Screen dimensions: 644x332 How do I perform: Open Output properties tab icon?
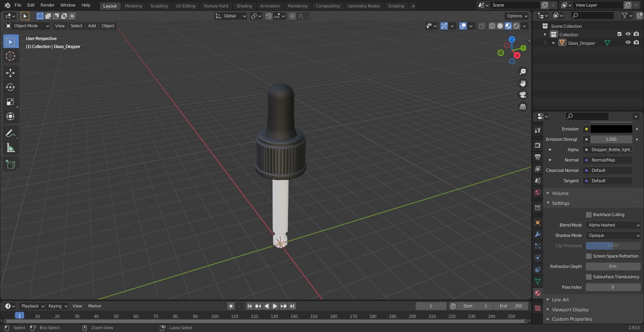(x=537, y=157)
